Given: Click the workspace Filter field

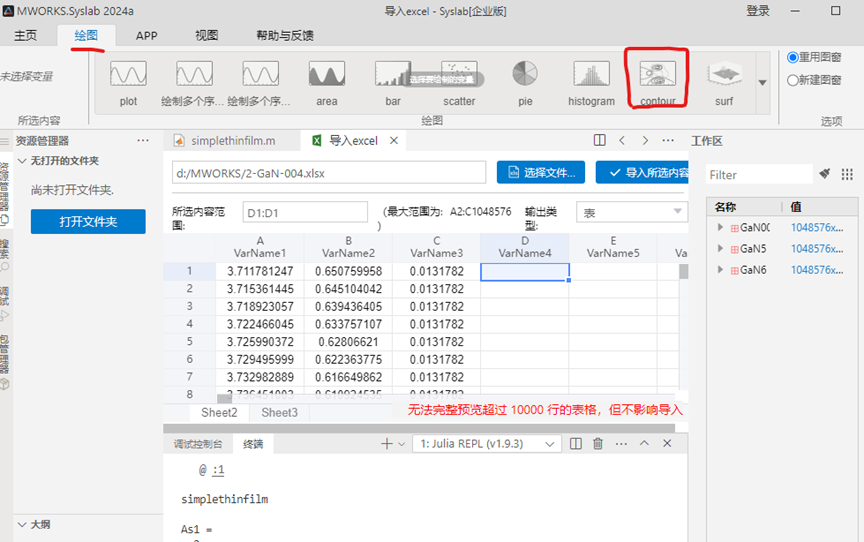Looking at the screenshot, I should click(759, 175).
